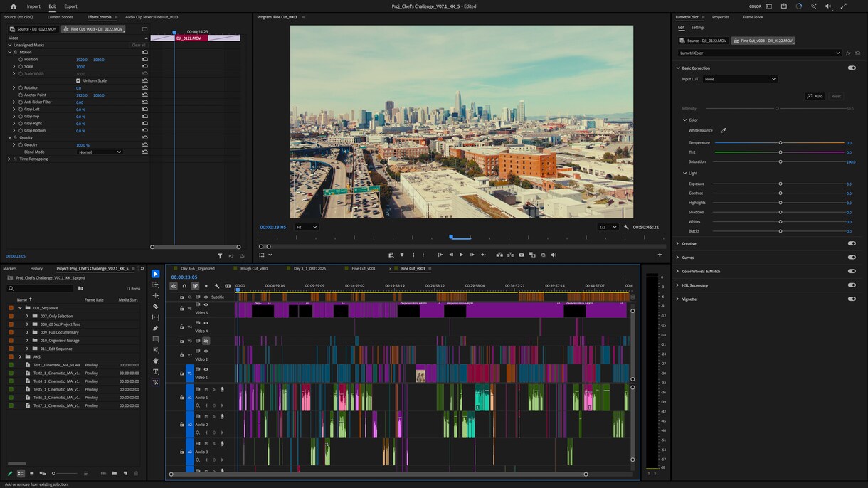Viewport: 868px width, 488px height.
Task: Click the Scale value 100.0 field
Action: click(x=80, y=67)
